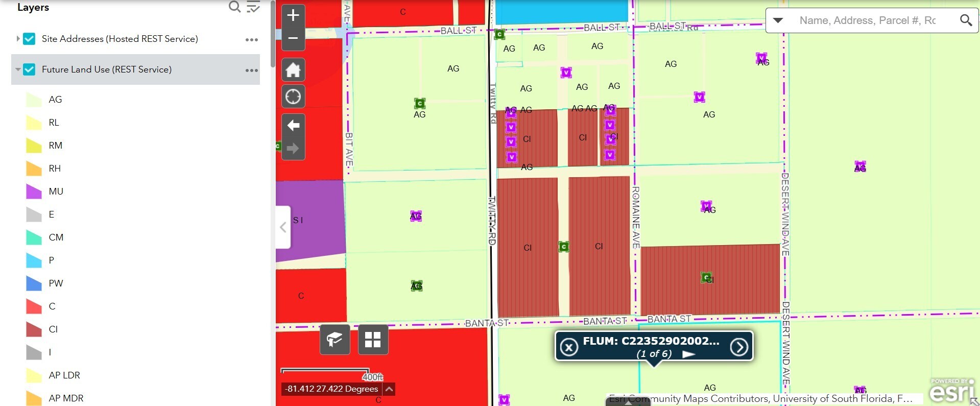Zoom out of the map
Screen dimensions: 980x406
(x=293, y=39)
